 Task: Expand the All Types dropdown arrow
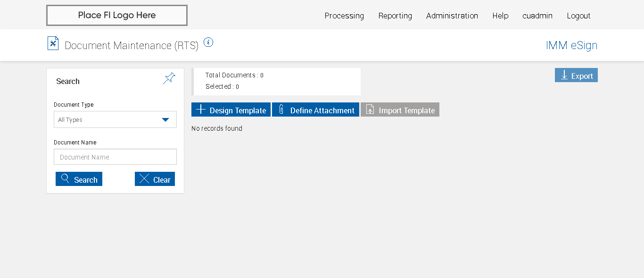165,120
